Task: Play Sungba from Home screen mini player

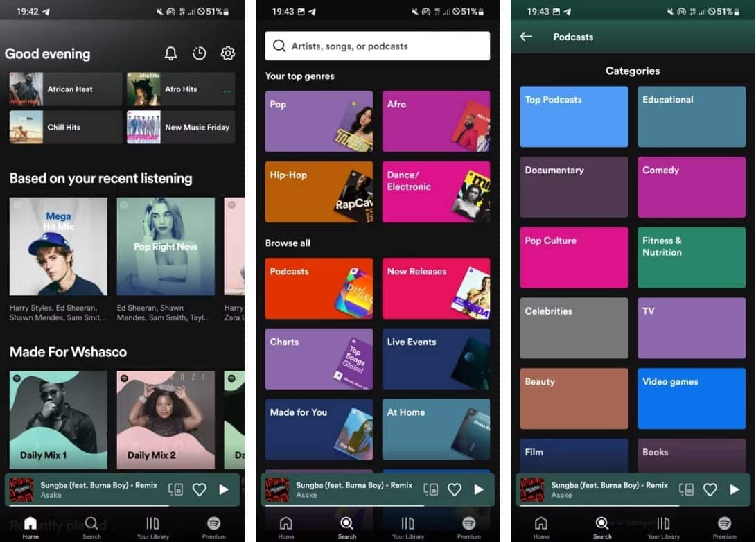Action: (224, 489)
